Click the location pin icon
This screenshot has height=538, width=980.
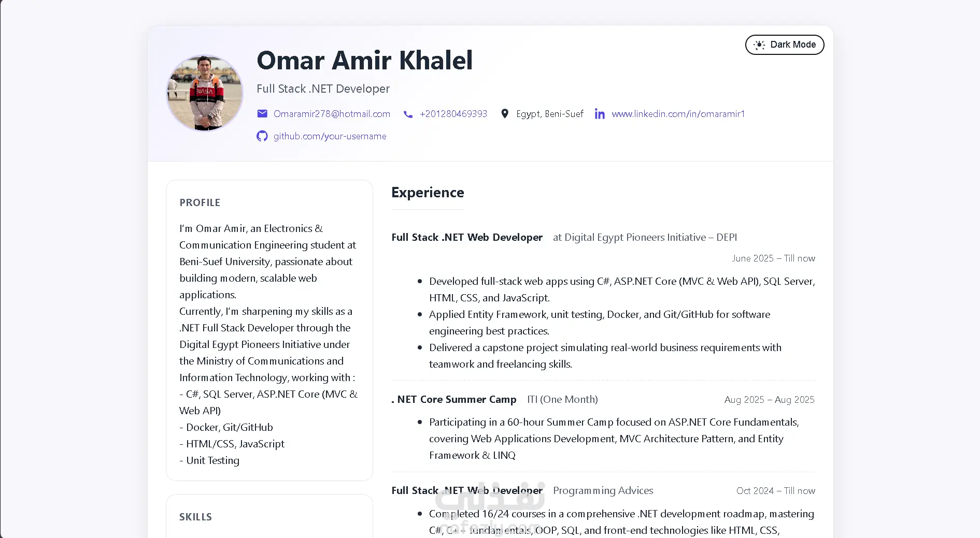pos(504,114)
